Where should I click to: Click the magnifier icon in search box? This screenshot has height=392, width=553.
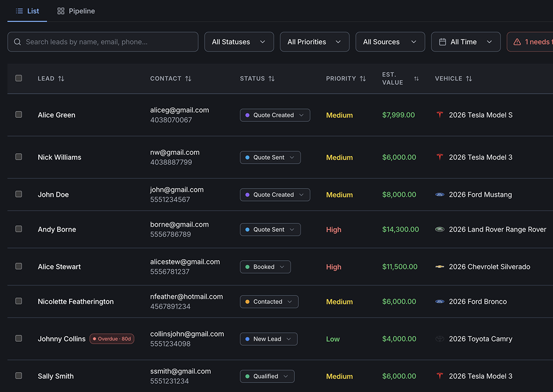pyautogui.click(x=17, y=42)
